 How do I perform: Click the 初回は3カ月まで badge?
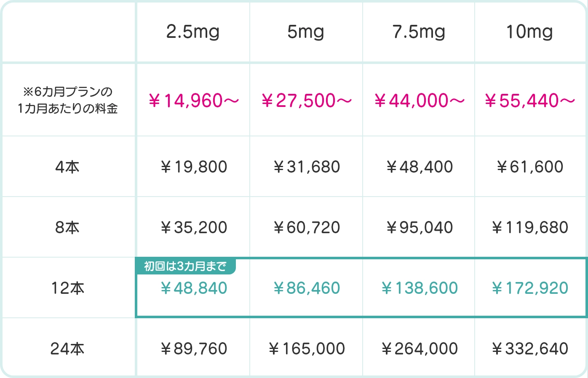coord(185,266)
